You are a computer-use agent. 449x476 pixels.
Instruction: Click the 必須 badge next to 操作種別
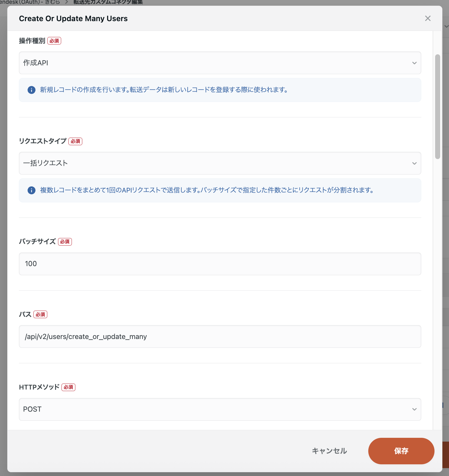(x=54, y=41)
